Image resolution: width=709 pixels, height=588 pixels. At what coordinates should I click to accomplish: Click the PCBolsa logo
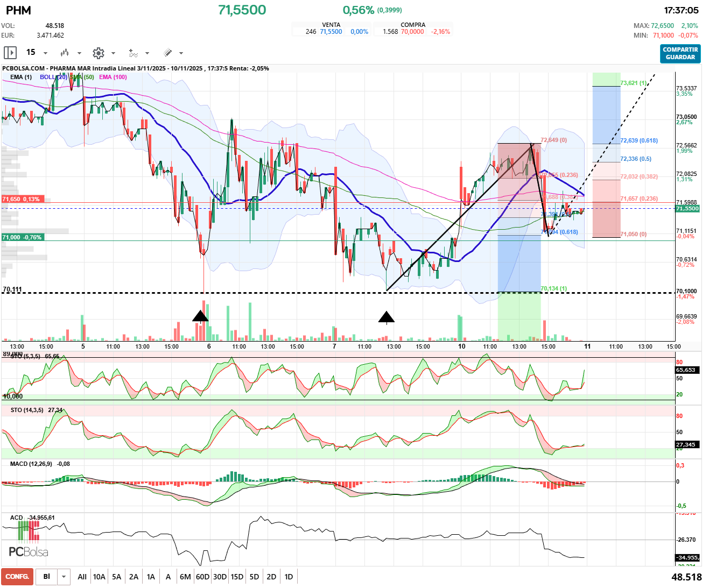29,552
